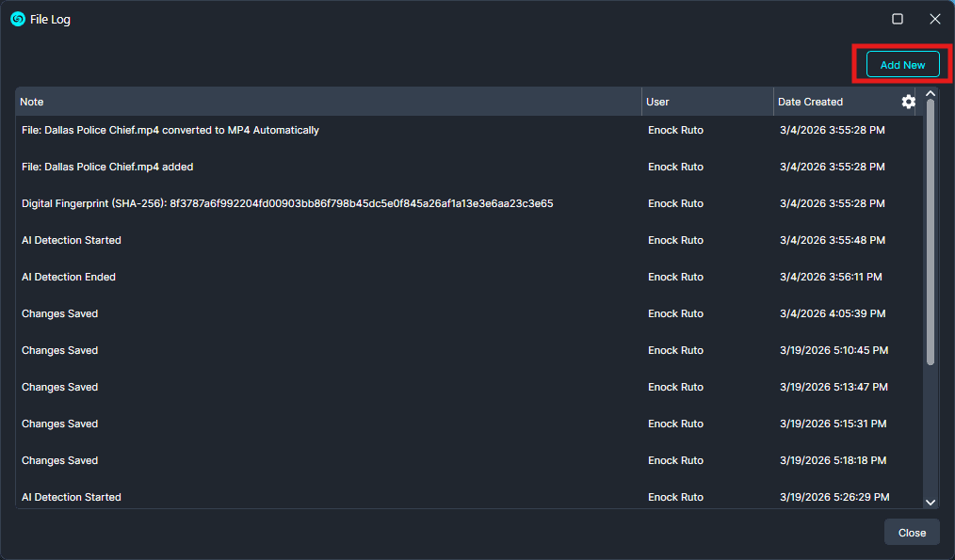955x560 pixels.
Task: Select the first AI Detection Started row
Action: point(72,240)
